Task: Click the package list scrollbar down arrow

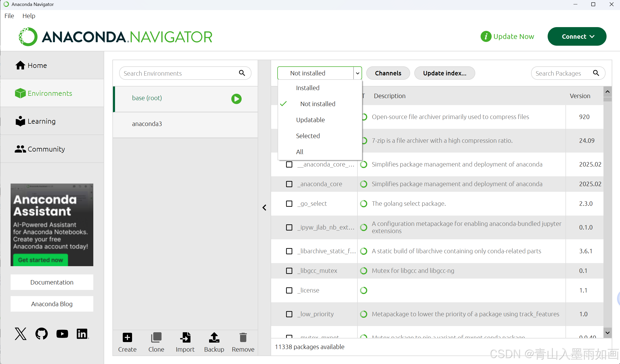Action: (x=608, y=333)
